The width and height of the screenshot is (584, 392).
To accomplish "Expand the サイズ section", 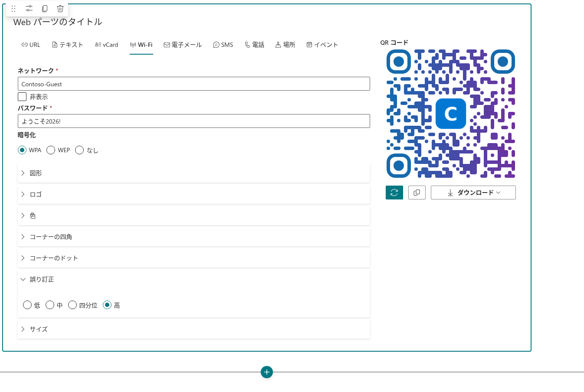I will pos(194,329).
